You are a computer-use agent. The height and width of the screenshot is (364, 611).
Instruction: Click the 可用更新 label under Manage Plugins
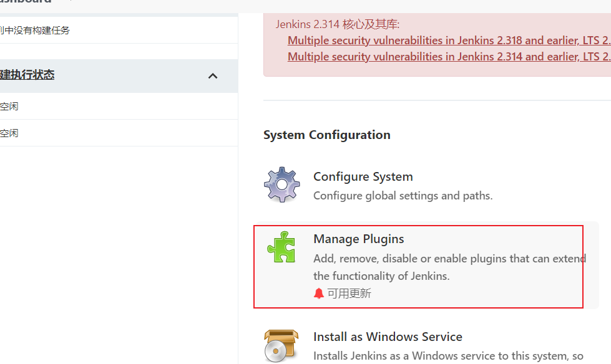coord(349,293)
